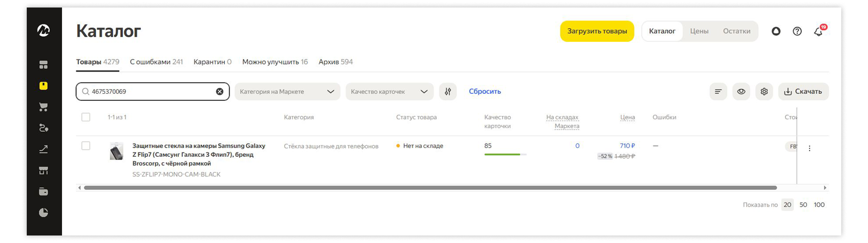Screen dimensions: 868x243
Task: Switch to the 'Товары 4279' tab
Action: pos(98,62)
